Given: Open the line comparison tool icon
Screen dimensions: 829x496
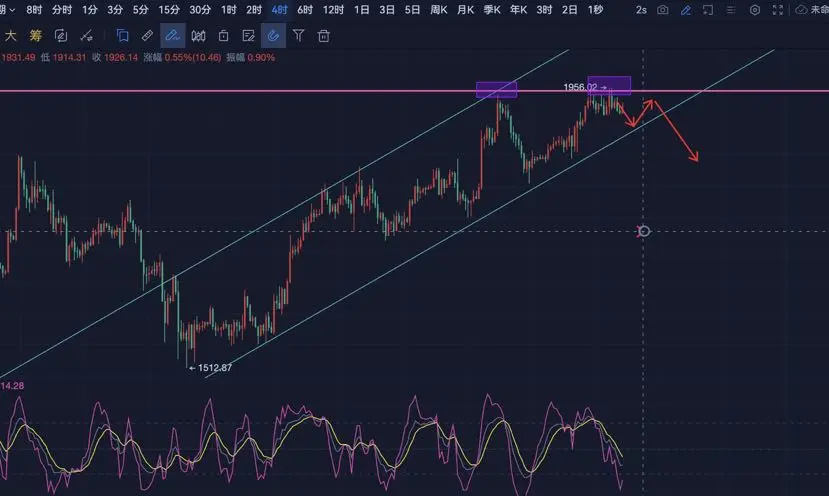Looking at the screenshot, I should [86, 35].
